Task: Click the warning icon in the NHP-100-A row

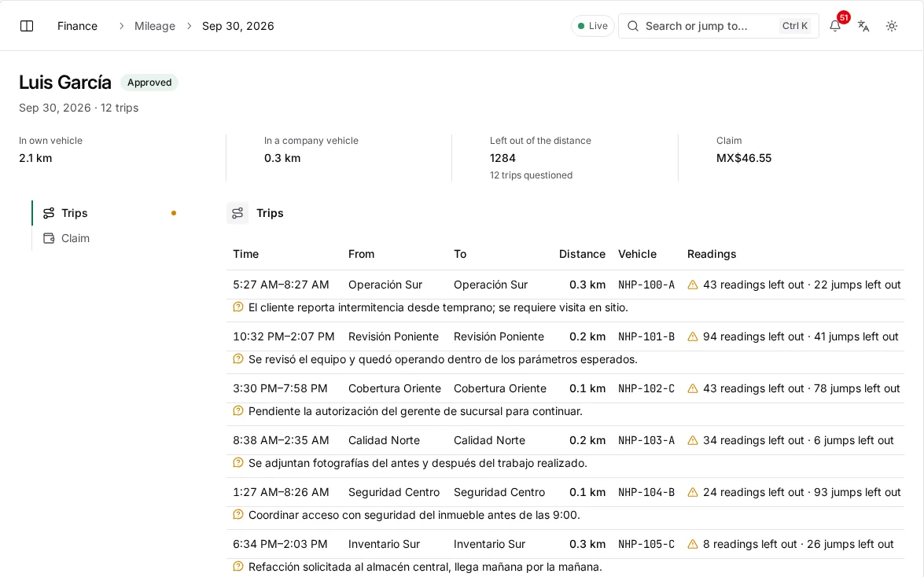Action: (x=693, y=285)
